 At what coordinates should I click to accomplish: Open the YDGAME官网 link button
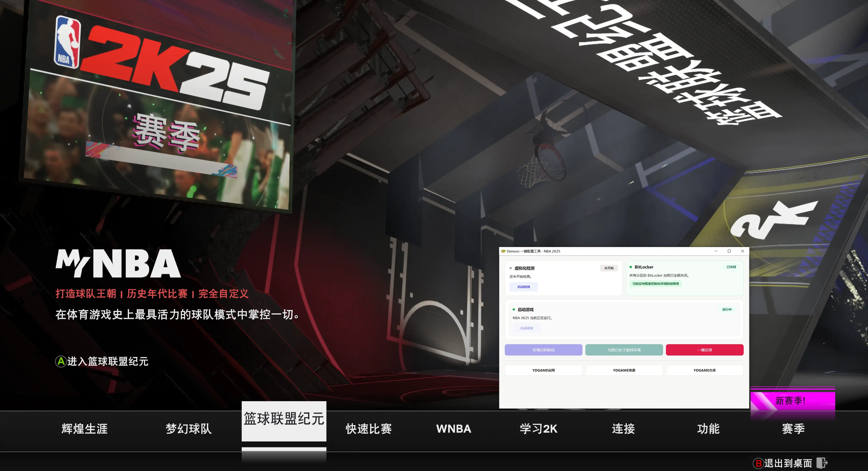(543, 370)
